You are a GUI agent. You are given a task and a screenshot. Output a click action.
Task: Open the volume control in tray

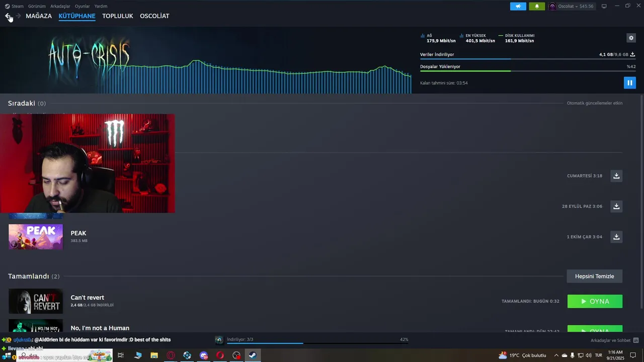(x=589, y=355)
